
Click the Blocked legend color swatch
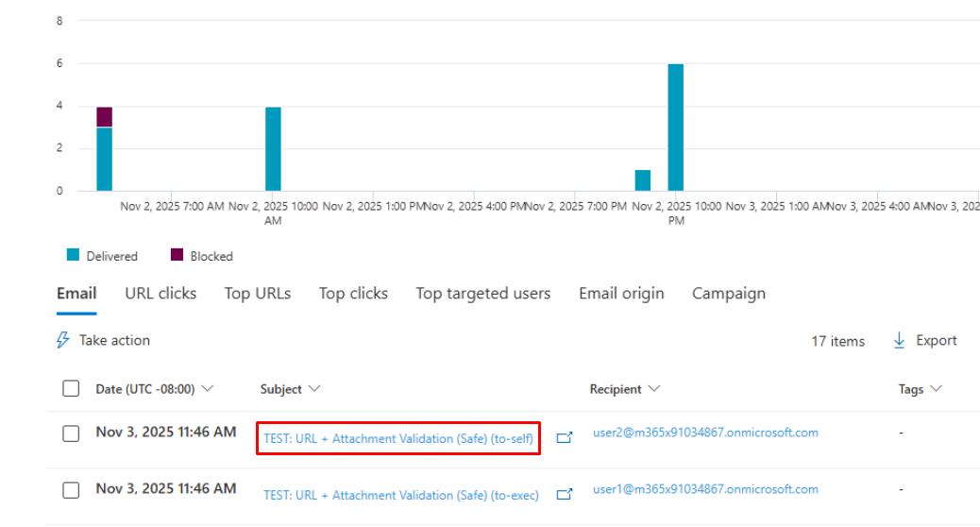point(177,256)
